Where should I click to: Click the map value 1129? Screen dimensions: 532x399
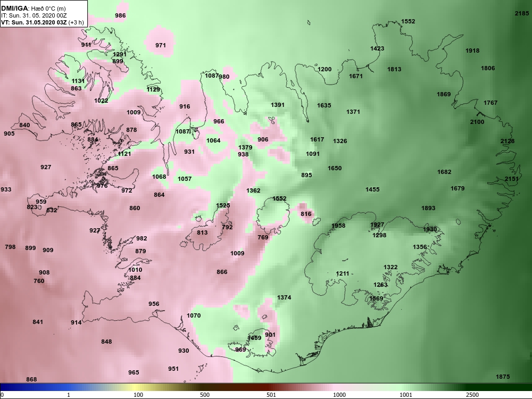(153, 89)
